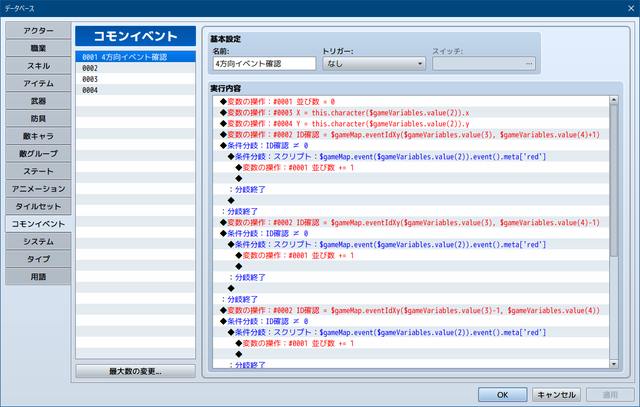This screenshot has width=640, height=407.
Task: Open the 用語 tab
Action: tap(38, 276)
